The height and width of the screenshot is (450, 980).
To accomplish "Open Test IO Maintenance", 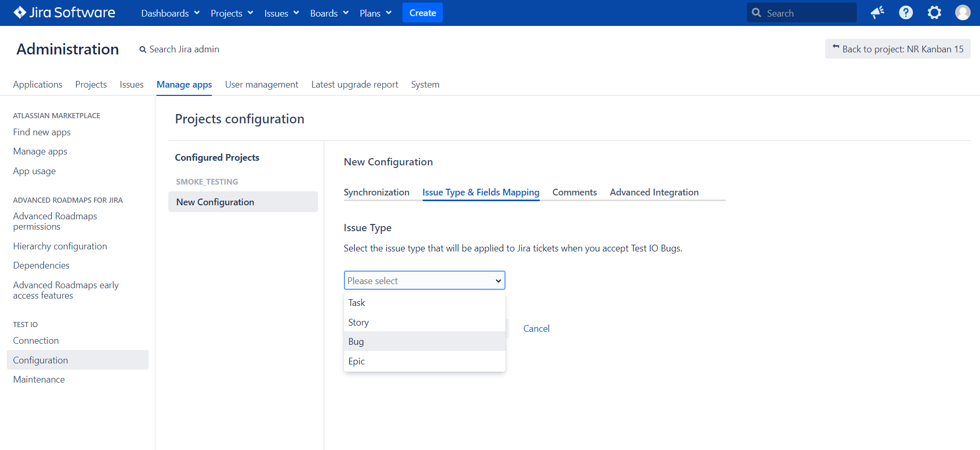I will pyautogui.click(x=39, y=379).
